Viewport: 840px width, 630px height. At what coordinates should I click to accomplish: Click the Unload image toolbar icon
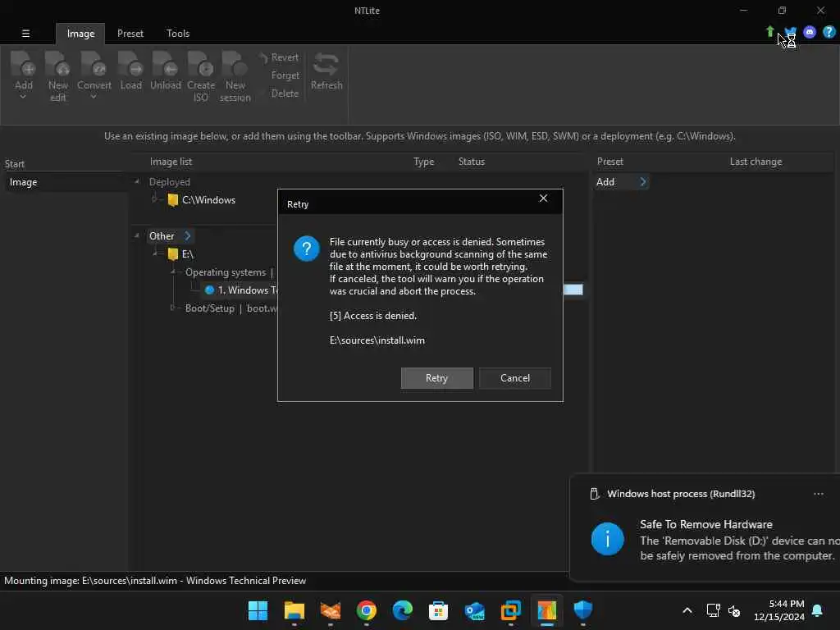(165, 64)
